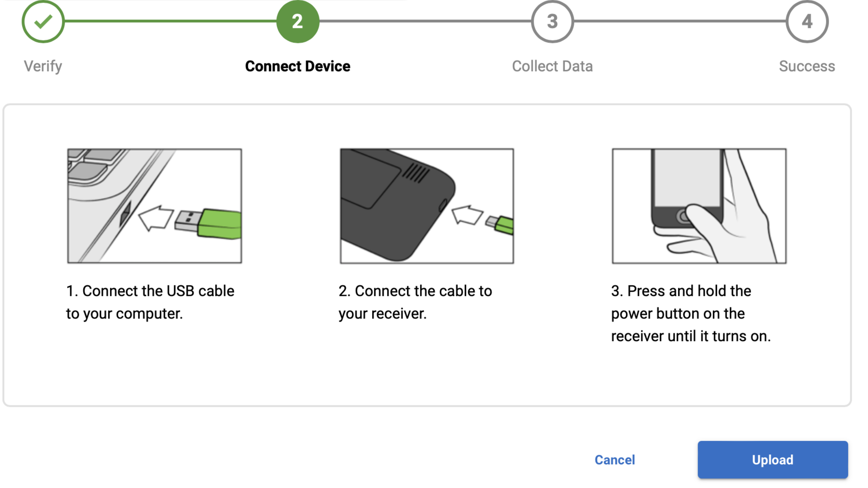Click the green USB plug in first illustration
Screen dimensions: 868x488
tap(220, 224)
